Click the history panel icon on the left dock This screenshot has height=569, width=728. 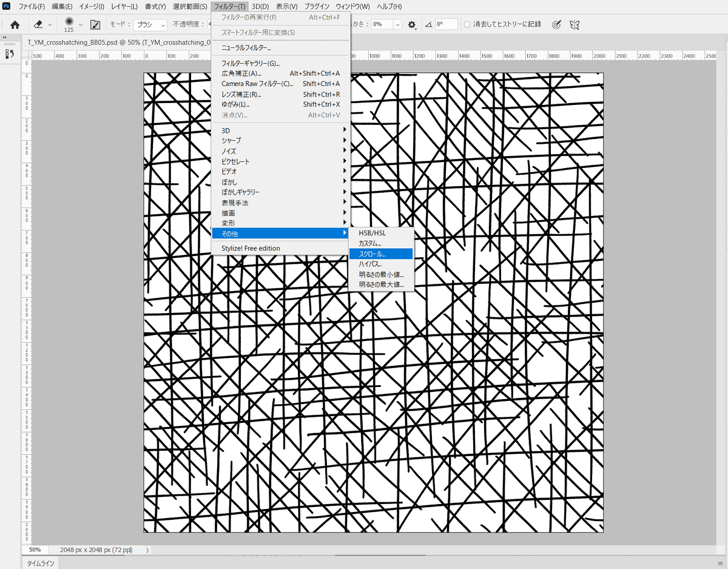[x=10, y=54]
